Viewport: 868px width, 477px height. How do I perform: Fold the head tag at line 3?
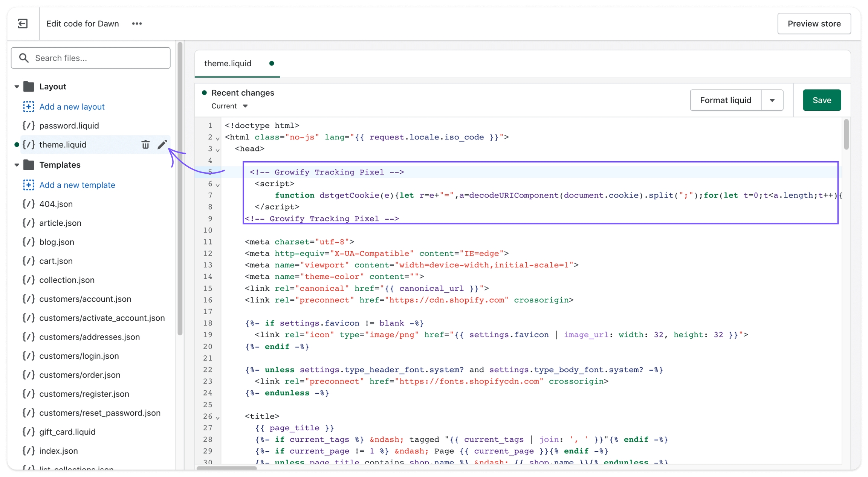coord(218,150)
